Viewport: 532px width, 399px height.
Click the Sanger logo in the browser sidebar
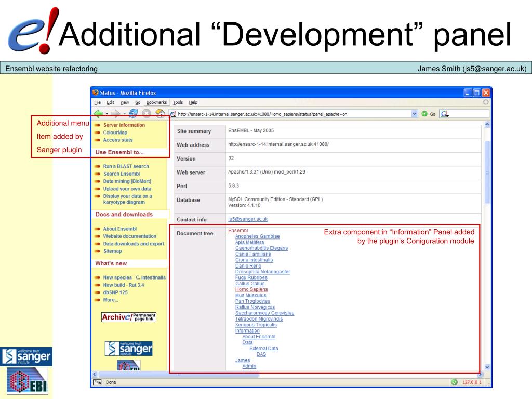(x=129, y=349)
